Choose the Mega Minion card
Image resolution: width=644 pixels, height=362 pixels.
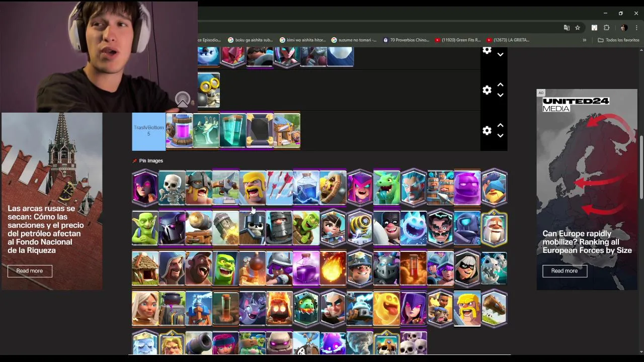tap(386, 268)
